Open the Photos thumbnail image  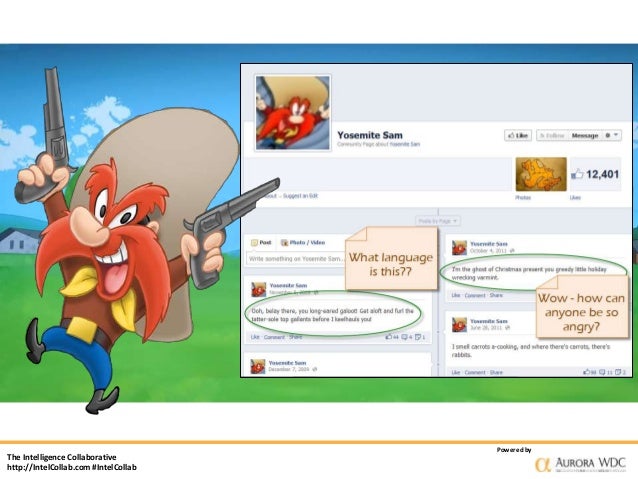(x=541, y=174)
